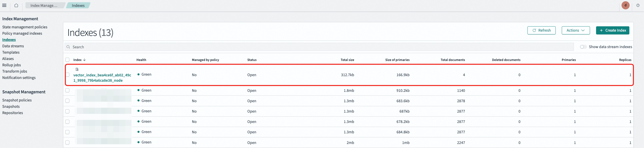Viewport: 644px width, 148px height.
Task: Select checkbox for vector_index row
Action: coord(67,75)
